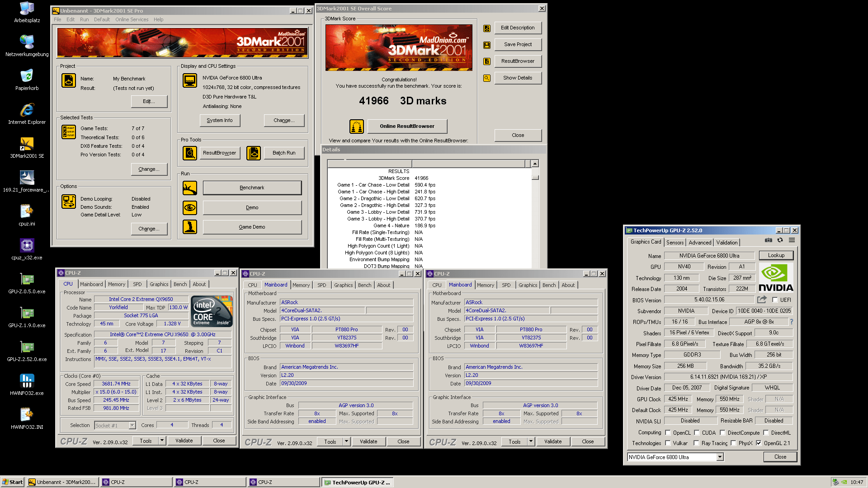
Task: Toggle CUDA checkbox in GPU-Z
Action: pyautogui.click(x=697, y=432)
